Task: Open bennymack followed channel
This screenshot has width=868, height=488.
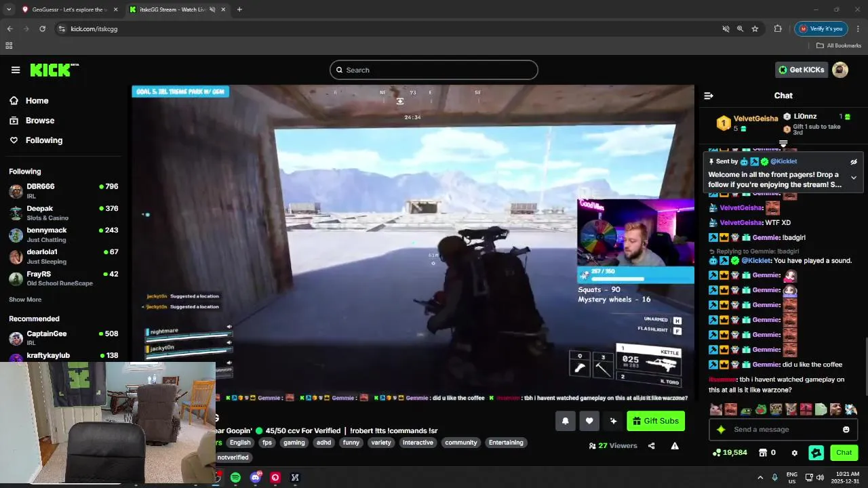Action: [x=63, y=235]
